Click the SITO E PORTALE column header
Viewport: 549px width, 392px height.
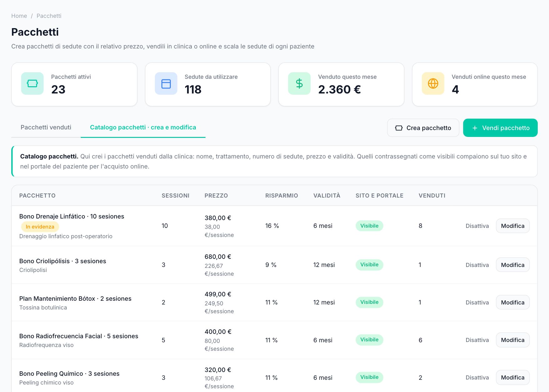(379, 195)
